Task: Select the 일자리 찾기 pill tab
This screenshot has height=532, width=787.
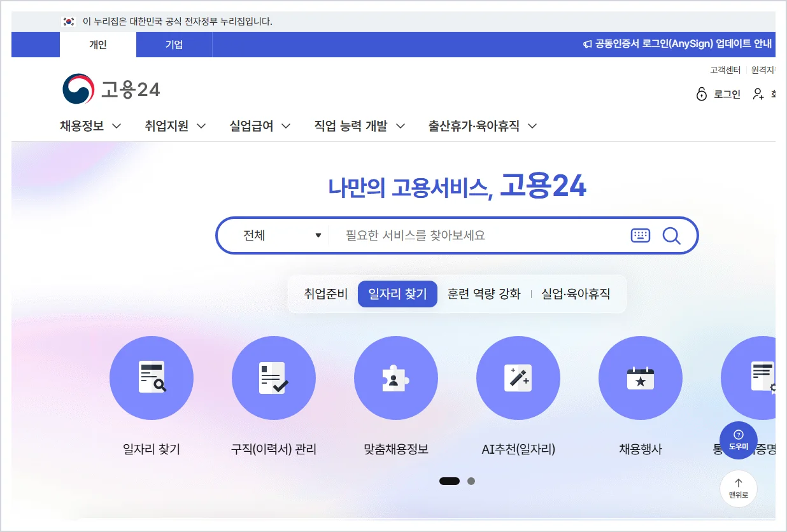Action: (397, 294)
